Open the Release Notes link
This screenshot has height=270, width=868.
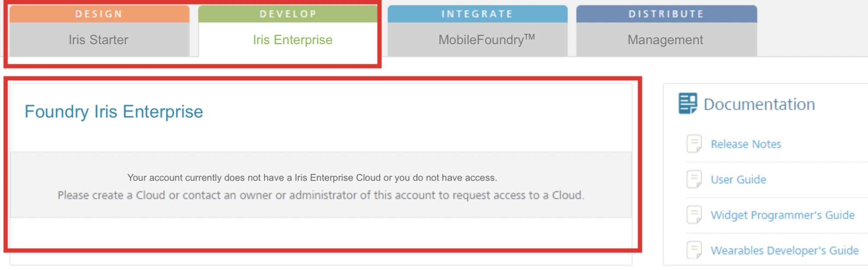746,144
